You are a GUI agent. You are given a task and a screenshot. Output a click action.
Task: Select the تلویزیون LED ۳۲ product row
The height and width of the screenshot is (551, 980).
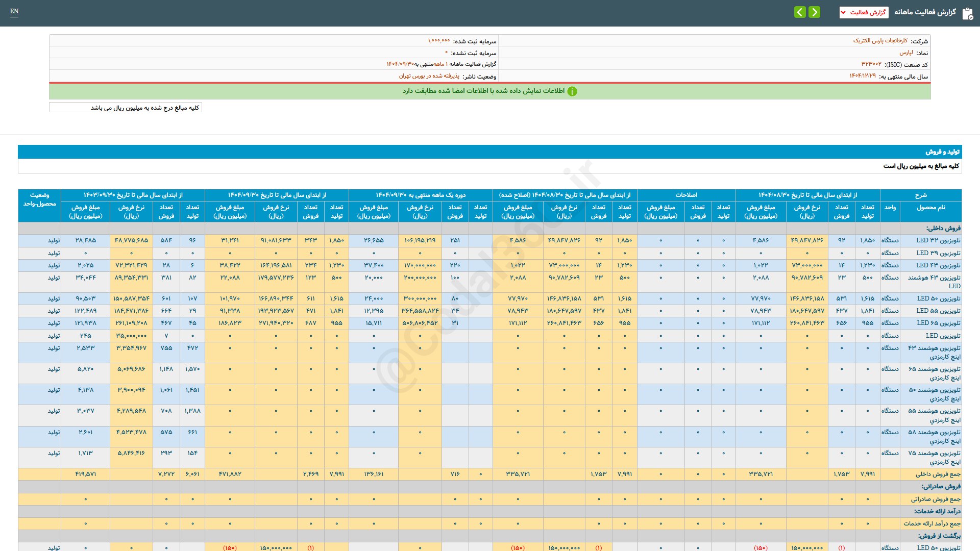pyautogui.click(x=938, y=240)
